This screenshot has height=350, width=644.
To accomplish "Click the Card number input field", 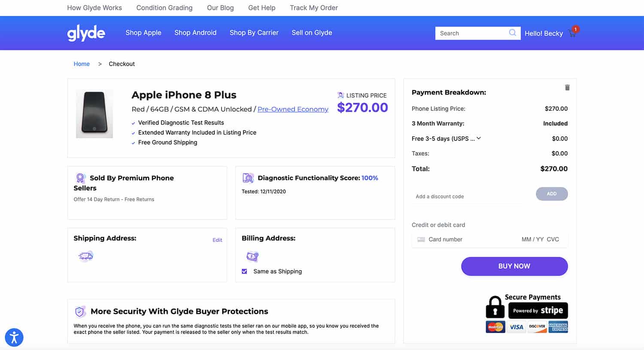I will pyautogui.click(x=447, y=239).
